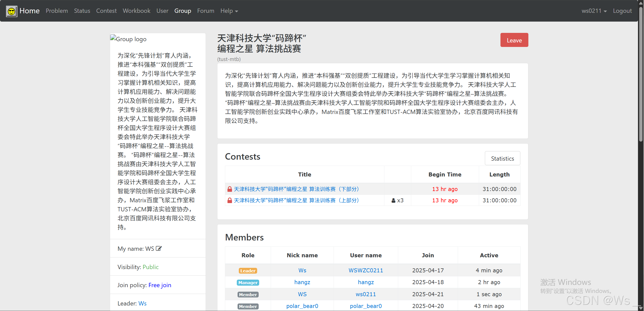Click the (tust-mtb) group identifier
Image resolution: width=644 pixels, height=311 pixels.
pyautogui.click(x=229, y=59)
